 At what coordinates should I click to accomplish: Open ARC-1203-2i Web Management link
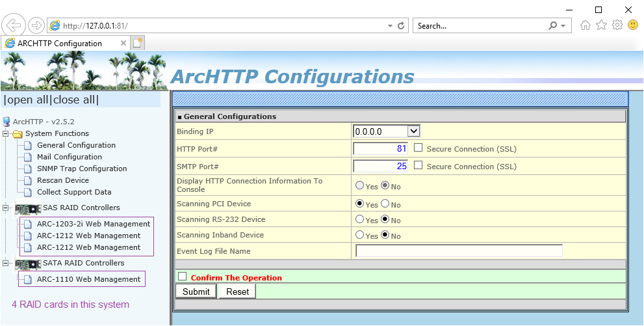(94, 224)
